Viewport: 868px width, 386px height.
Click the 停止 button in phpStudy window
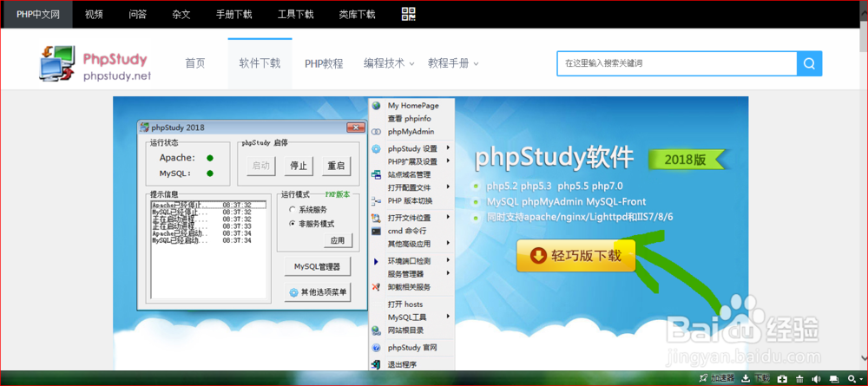(x=299, y=166)
